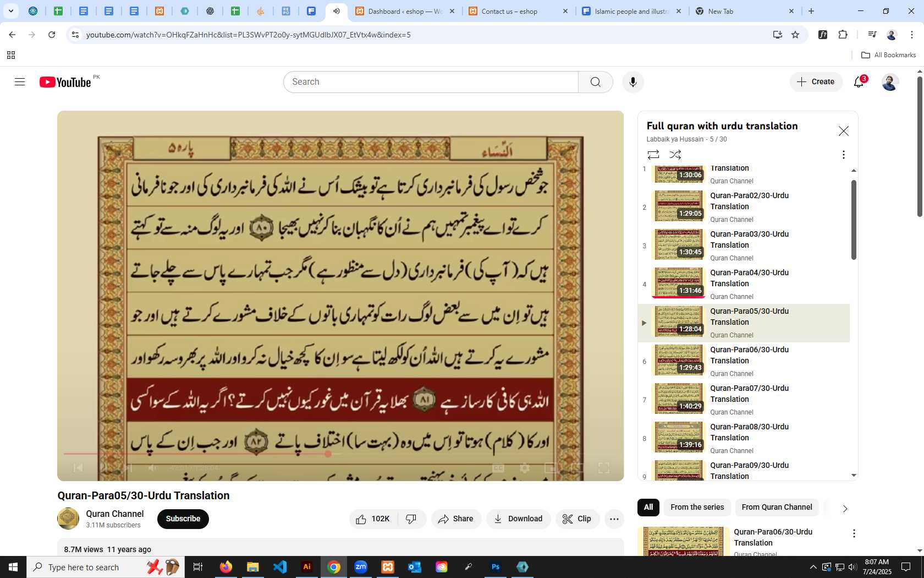Open options for suggested Quran-Para06 video
The height and width of the screenshot is (578, 924).
pos(854,533)
